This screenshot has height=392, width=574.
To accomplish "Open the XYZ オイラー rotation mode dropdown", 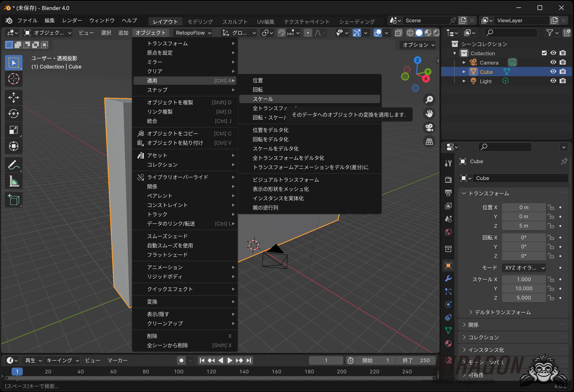I will point(524,268).
